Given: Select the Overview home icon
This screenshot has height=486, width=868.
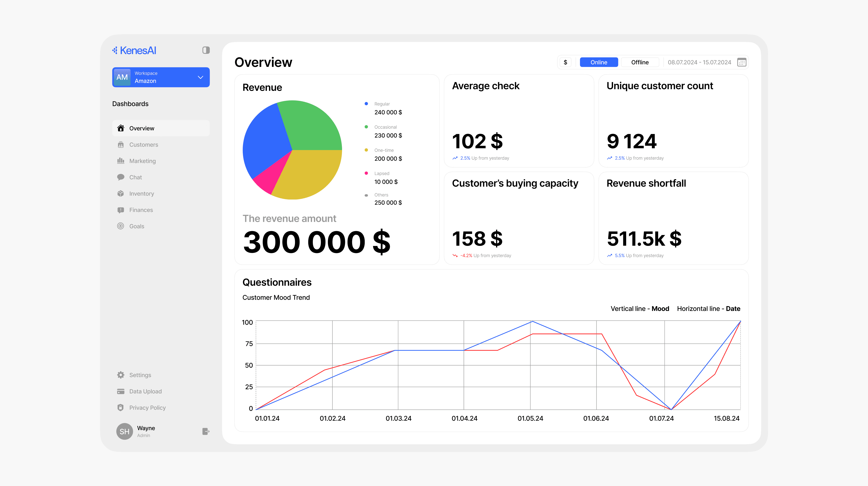Looking at the screenshot, I should point(121,128).
